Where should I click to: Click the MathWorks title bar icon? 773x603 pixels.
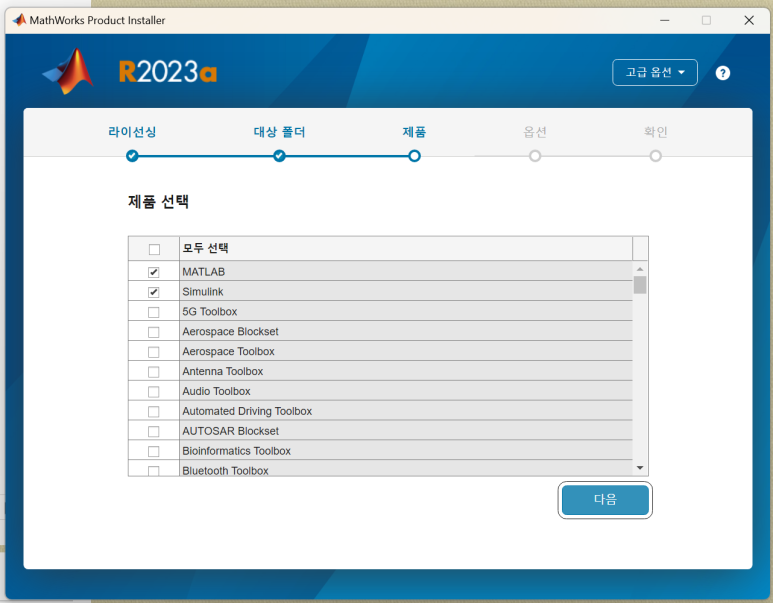tap(19, 20)
